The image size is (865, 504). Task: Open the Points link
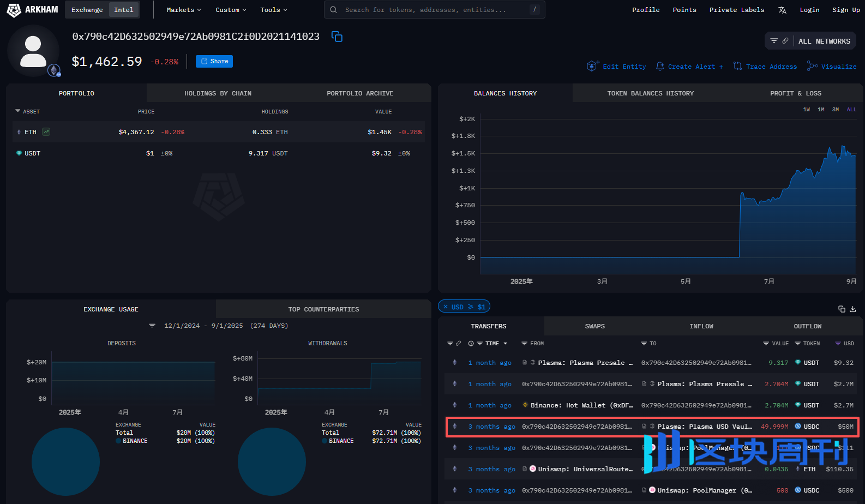pos(684,10)
